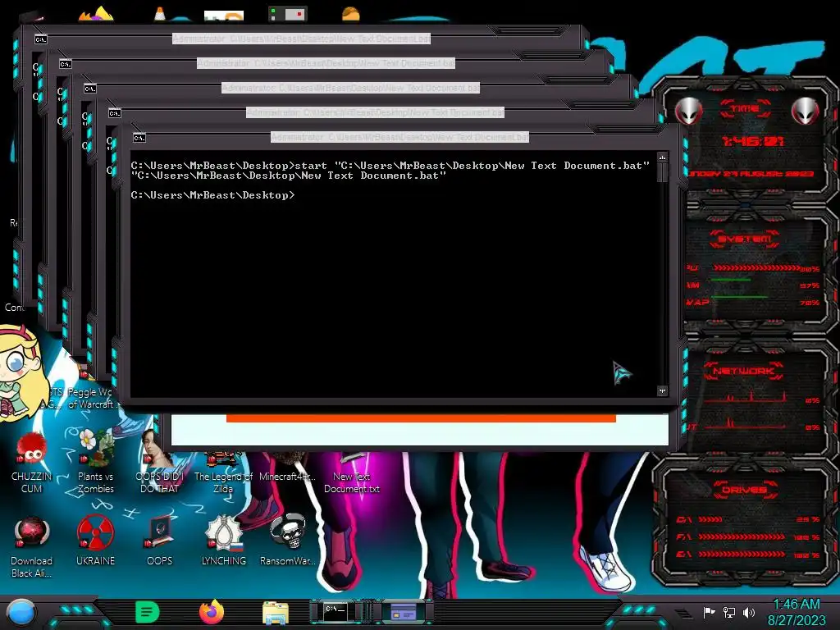Select the Minecraft4Fr... desktop icon label
The height and width of the screenshot is (630, 840).
click(287, 477)
